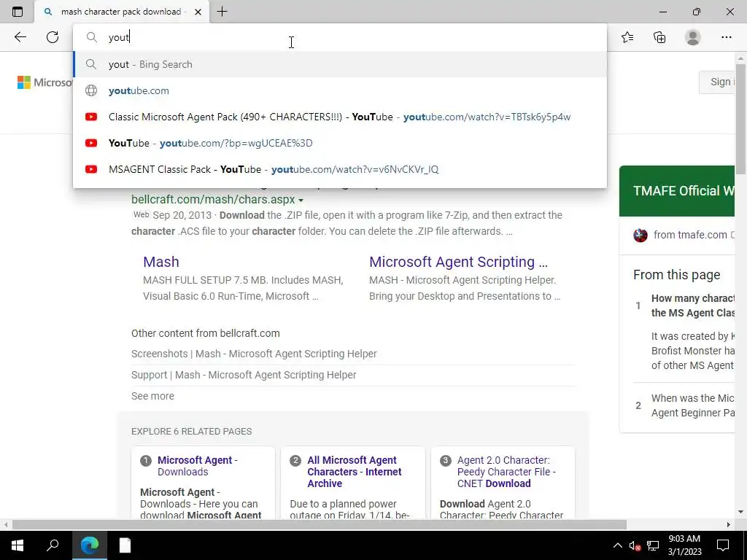Open question 1 'How many charact' entry
Screen dimensions: 747x560
693,306
